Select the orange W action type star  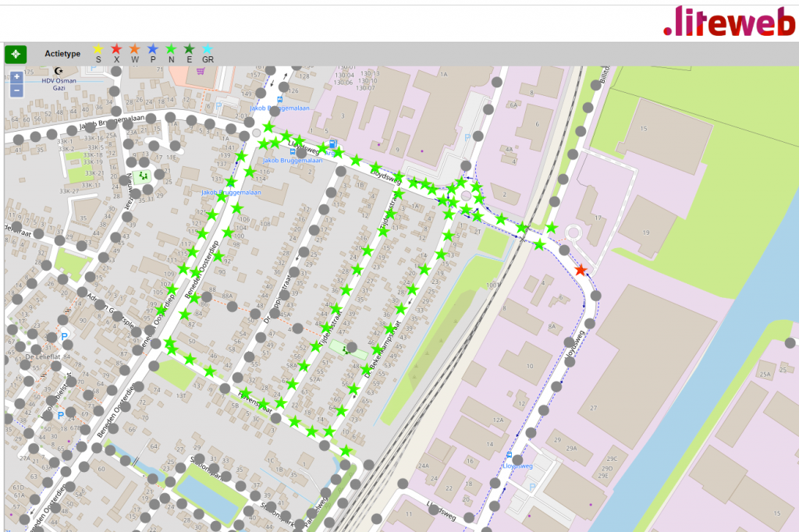click(x=135, y=50)
